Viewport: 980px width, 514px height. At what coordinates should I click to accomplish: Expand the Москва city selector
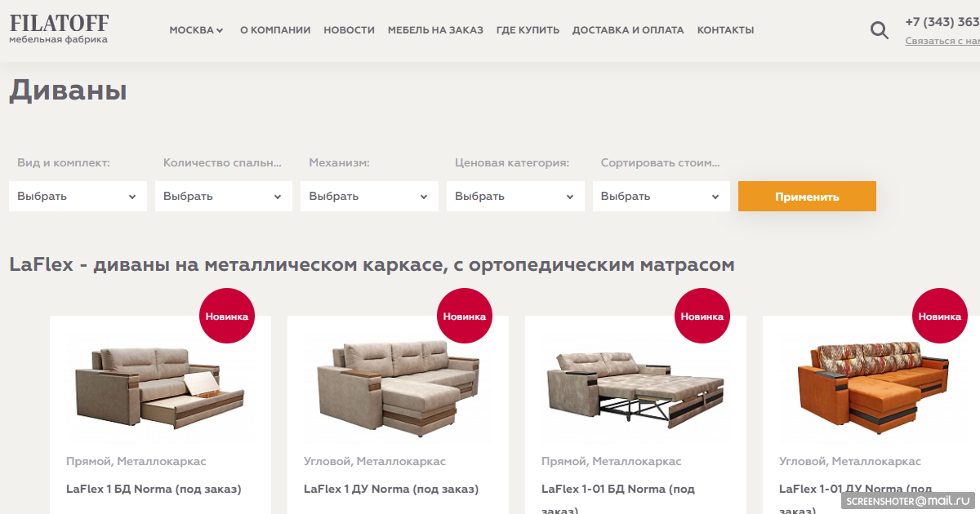click(196, 30)
